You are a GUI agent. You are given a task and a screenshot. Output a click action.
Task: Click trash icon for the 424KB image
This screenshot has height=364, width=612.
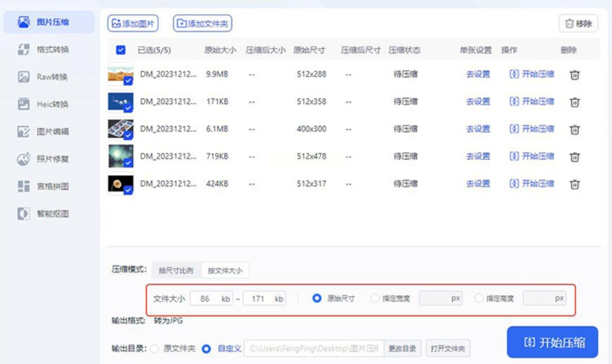pyautogui.click(x=574, y=184)
